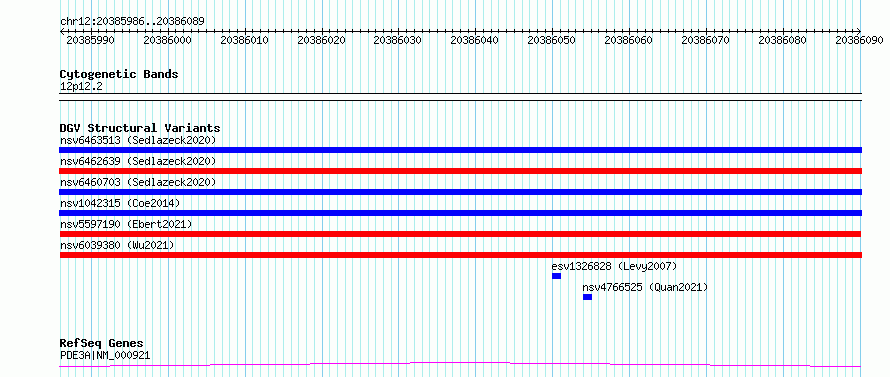Select the blue bar under nsv1042315
The width and height of the screenshot is (890, 377).
tap(460, 213)
